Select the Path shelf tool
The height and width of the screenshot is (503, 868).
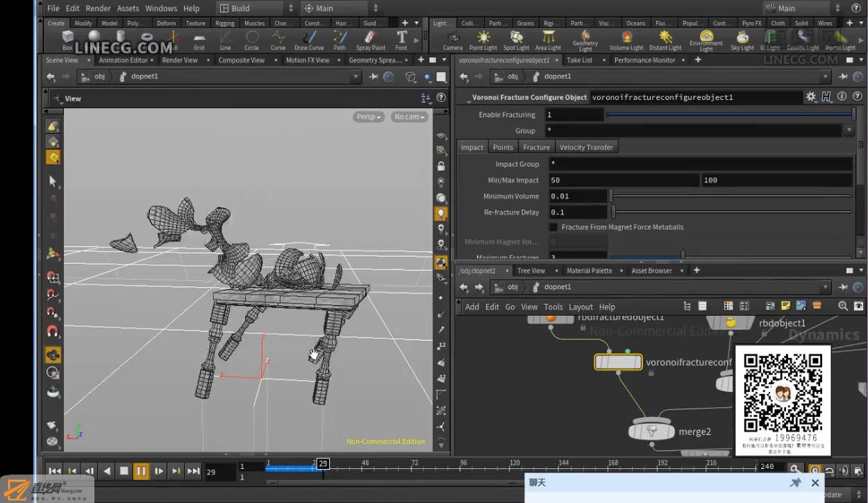(x=340, y=41)
